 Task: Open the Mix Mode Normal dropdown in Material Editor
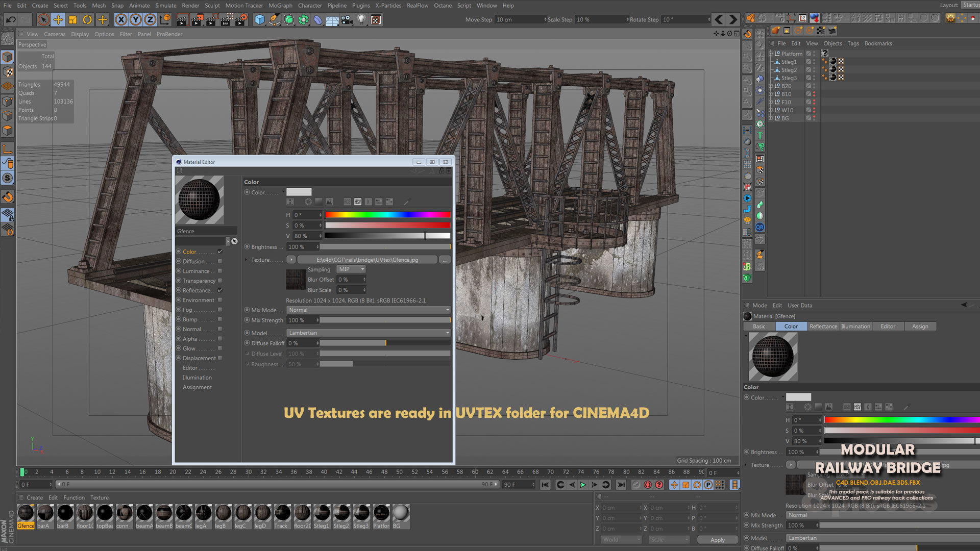(x=368, y=310)
